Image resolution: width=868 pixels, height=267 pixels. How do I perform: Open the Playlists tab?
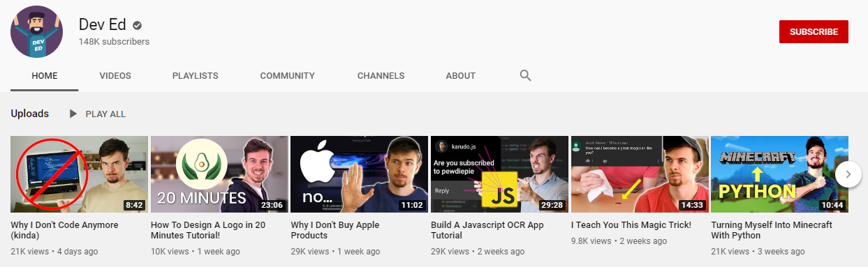196,75
